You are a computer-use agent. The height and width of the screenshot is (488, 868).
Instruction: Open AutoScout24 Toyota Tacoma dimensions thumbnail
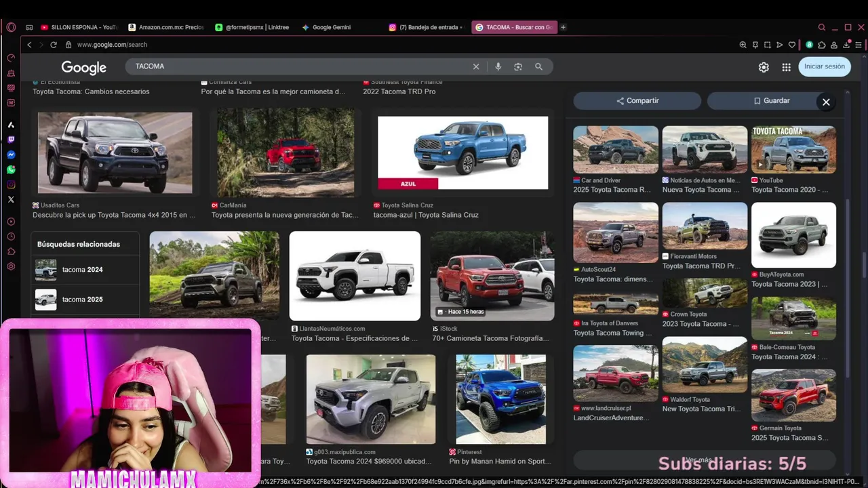pyautogui.click(x=616, y=232)
